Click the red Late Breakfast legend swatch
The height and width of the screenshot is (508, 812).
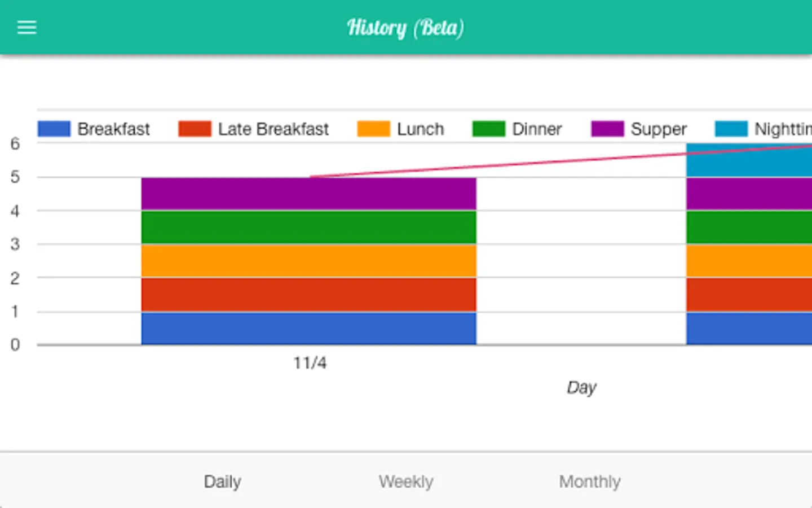coord(195,129)
